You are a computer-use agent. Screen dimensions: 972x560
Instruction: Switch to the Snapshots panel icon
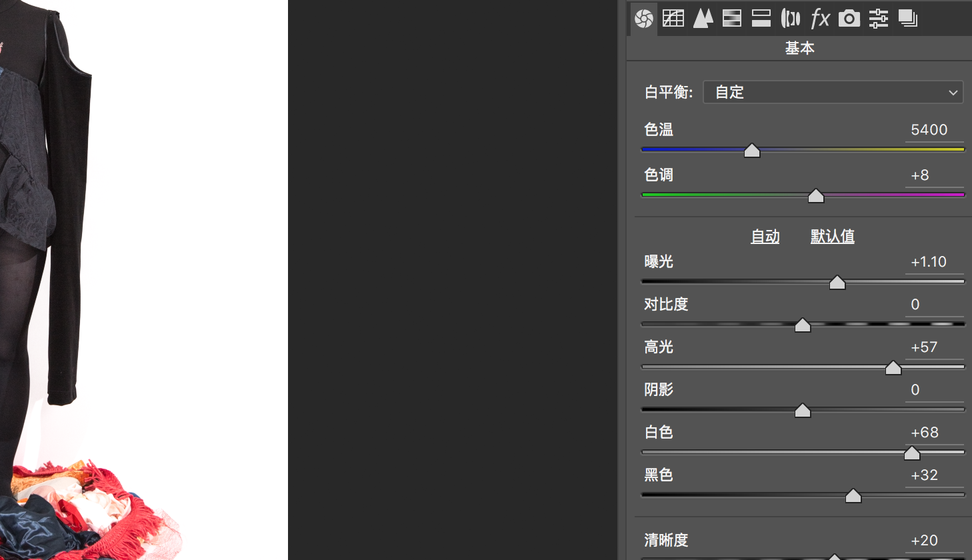pyautogui.click(x=908, y=19)
